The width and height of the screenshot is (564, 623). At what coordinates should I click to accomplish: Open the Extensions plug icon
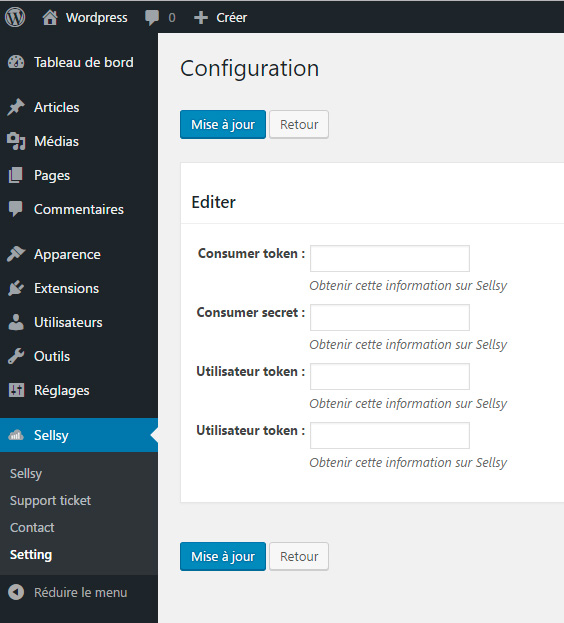pyautogui.click(x=16, y=288)
